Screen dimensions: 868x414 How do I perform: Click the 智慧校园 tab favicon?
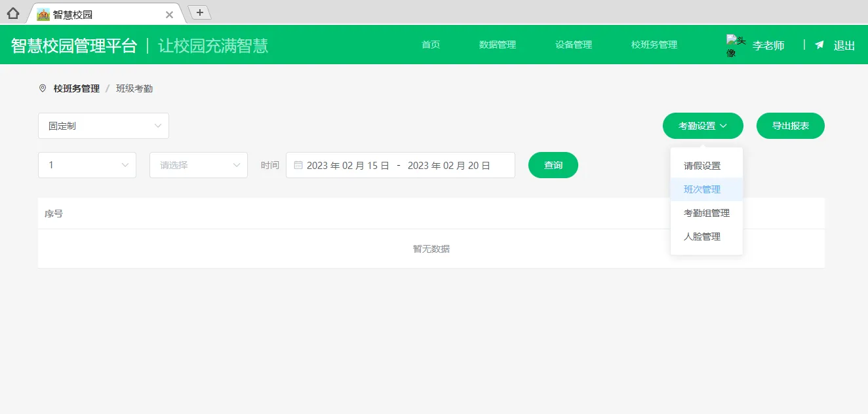tap(43, 14)
